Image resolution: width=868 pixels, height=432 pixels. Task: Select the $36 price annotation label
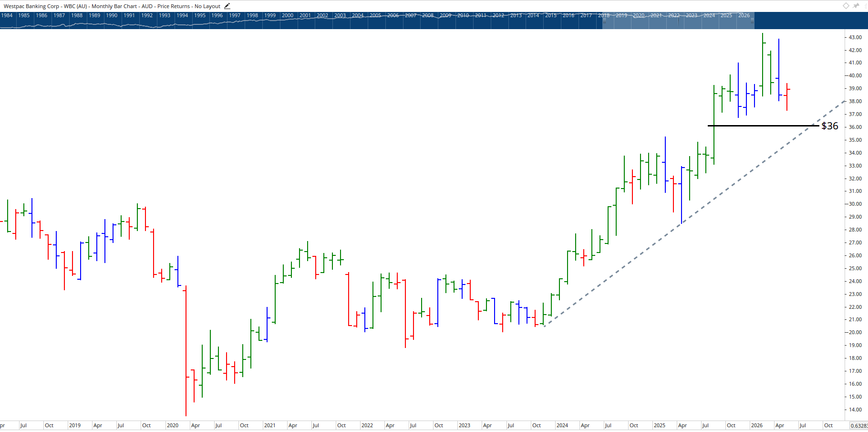(x=830, y=126)
